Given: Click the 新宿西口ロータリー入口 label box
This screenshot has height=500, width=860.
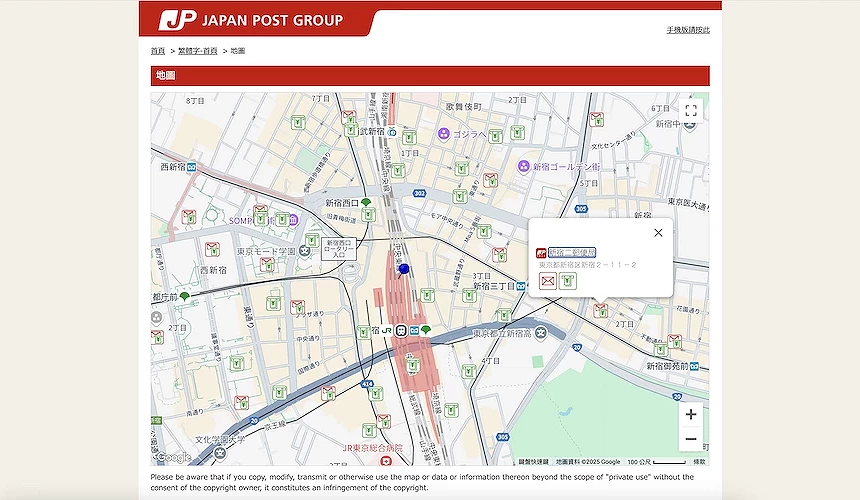Looking at the screenshot, I should pos(339,249).
